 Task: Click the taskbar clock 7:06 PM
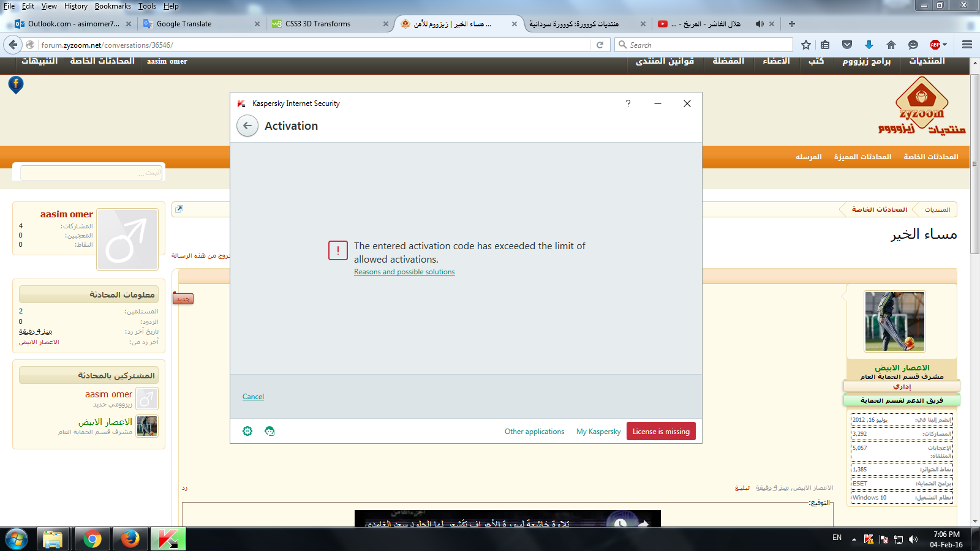(x=946, y=534)
